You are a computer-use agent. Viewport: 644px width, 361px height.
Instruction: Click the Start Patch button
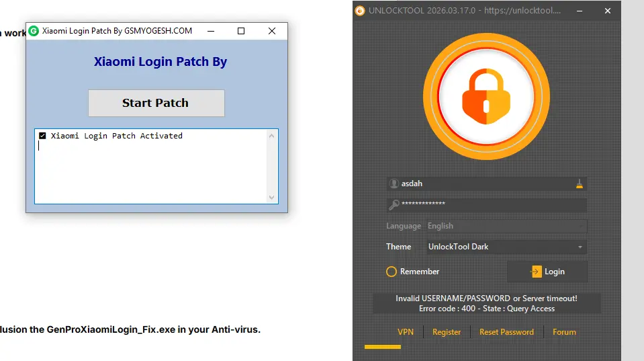click(x=156, y=103)
